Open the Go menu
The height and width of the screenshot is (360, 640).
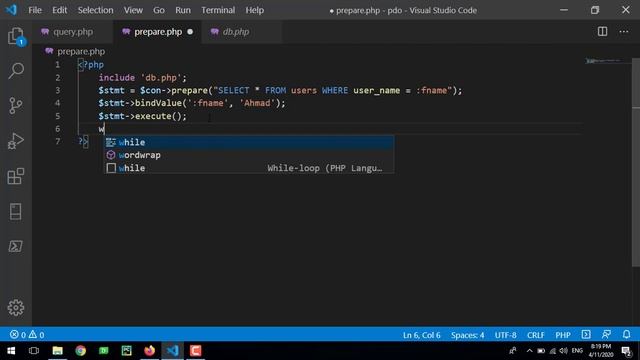pos(159,10)
